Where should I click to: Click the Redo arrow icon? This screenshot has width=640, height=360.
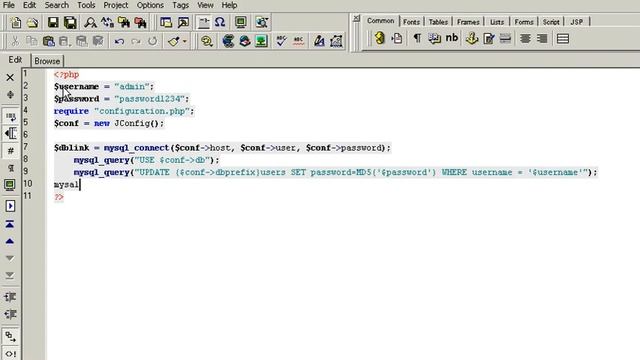136,41
